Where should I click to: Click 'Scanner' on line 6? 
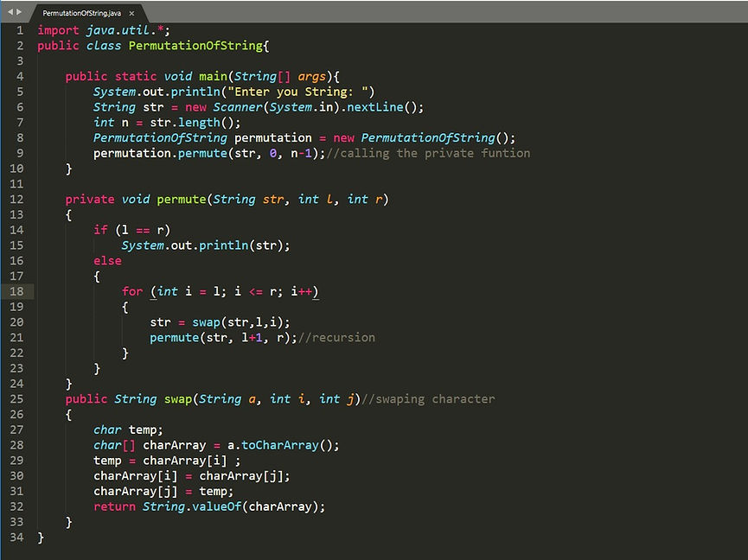(238, 107)
